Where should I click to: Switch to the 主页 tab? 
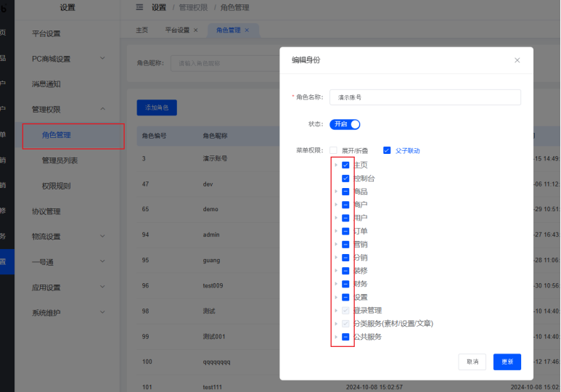(142, 30)
